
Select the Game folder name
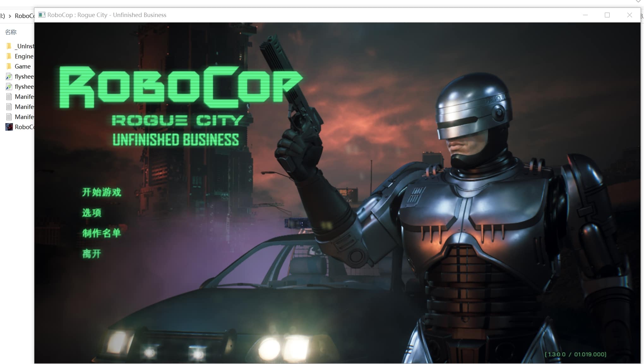[23, 66]
